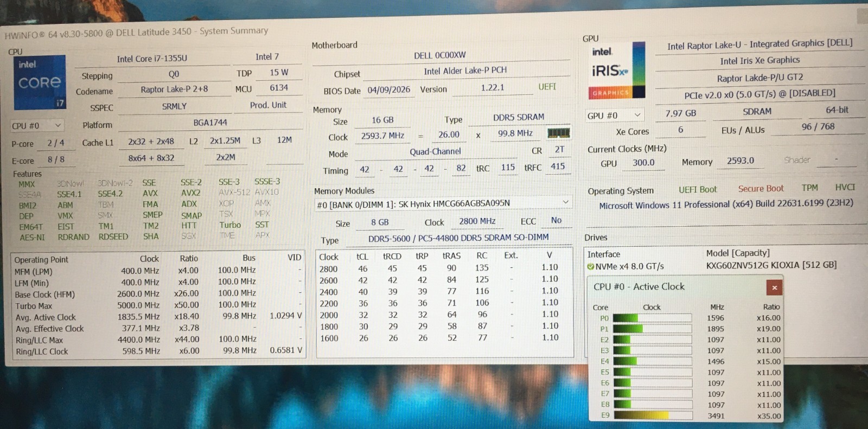Click the Intel Core i7-1355U name field
Image resolution: width=868 pixels, height=429 pixels.
[x=152, y=59]
